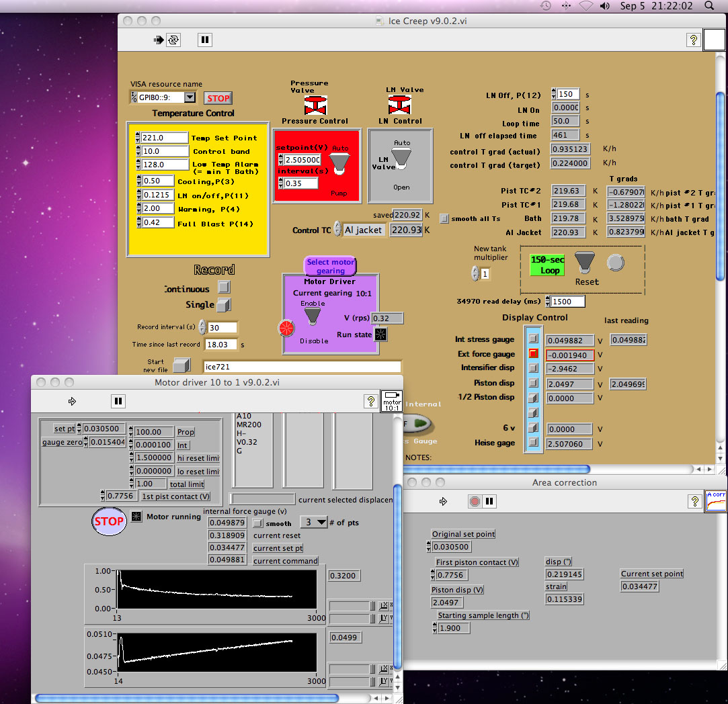Click the Pressure Valve icon

tap(315, 105)
